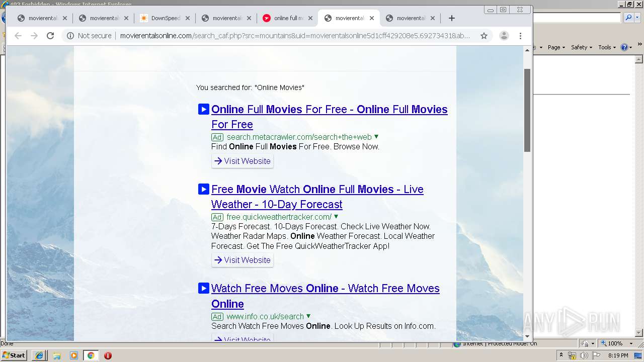Screen dimensions: 644x362
Task: Open the Chrome profile avatar
Action: pyautogui.click(x=504, y=36)
